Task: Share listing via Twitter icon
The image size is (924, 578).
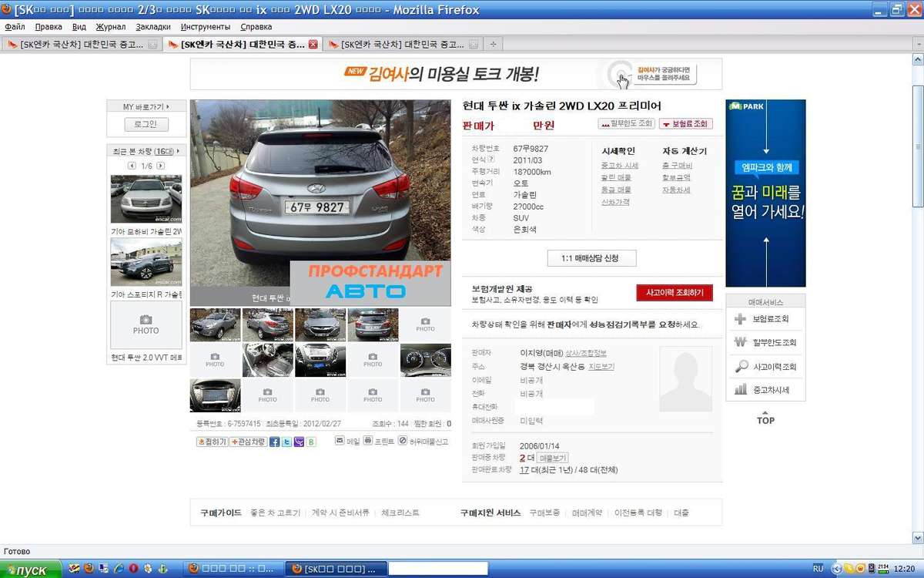Action: [x=286, y=442]
